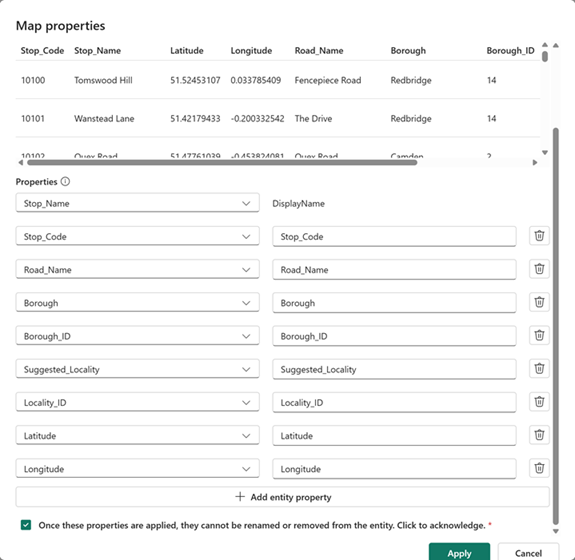Open the Road_Name source column dropdown

(138, 270)
